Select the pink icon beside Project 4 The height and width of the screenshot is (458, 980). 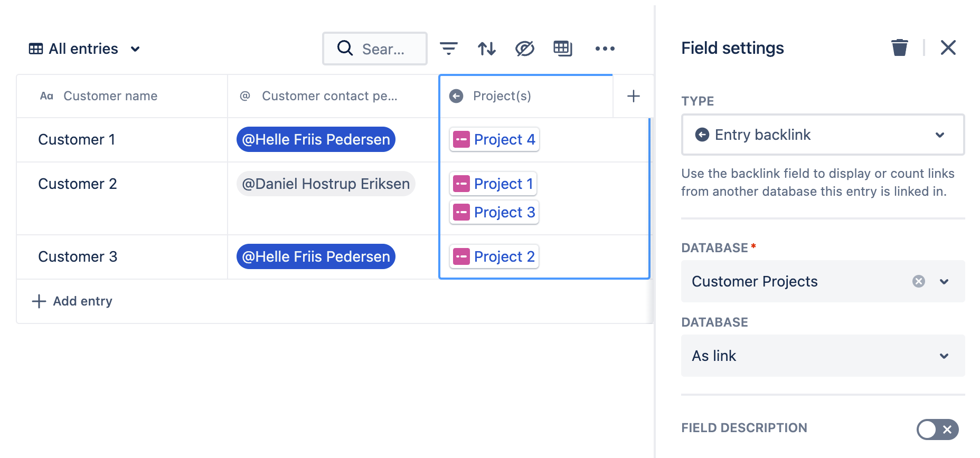pos(461,139)
